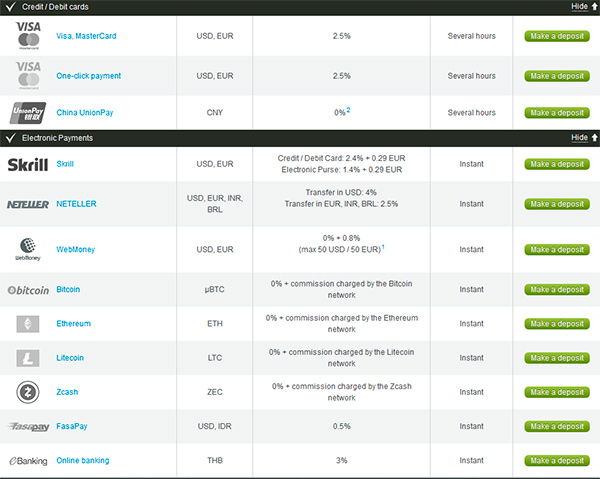Make a deposit via Ethereum
The height and width of the screenshot is (479, 600).
(x=557, y=324)
